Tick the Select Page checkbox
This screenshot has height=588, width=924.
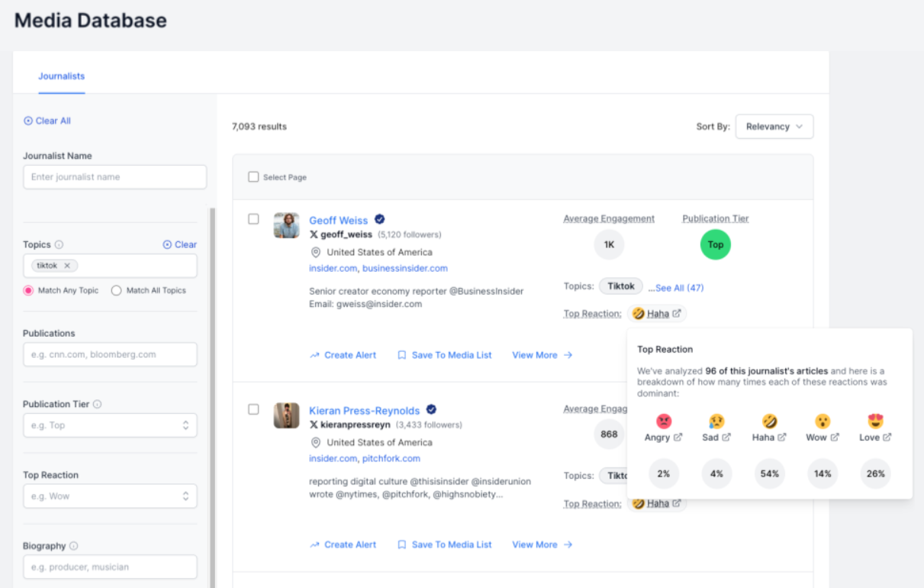[253, 177]
